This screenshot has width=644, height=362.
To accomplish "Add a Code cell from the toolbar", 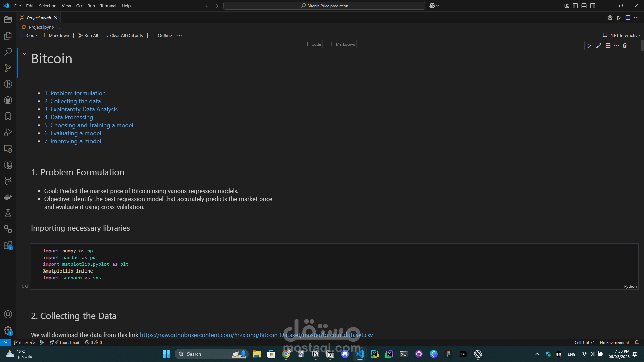I will tap(28, 35).
